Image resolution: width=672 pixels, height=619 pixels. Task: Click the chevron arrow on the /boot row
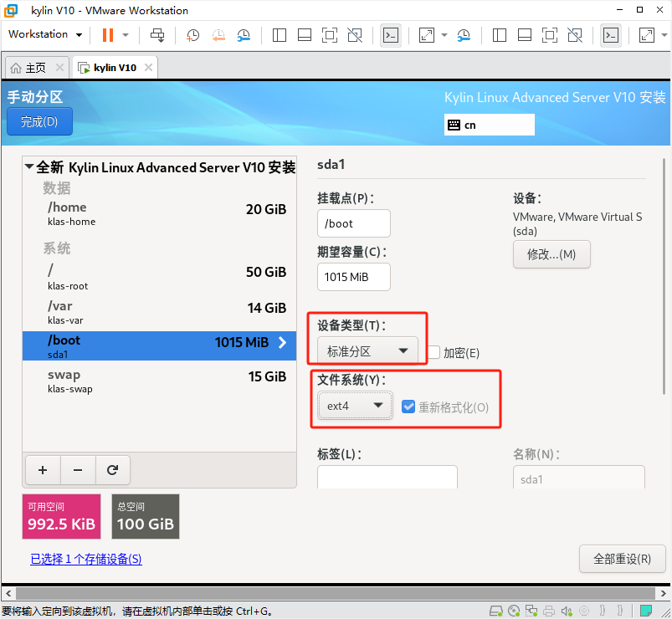pyautogui.click(x=282, y=342)
